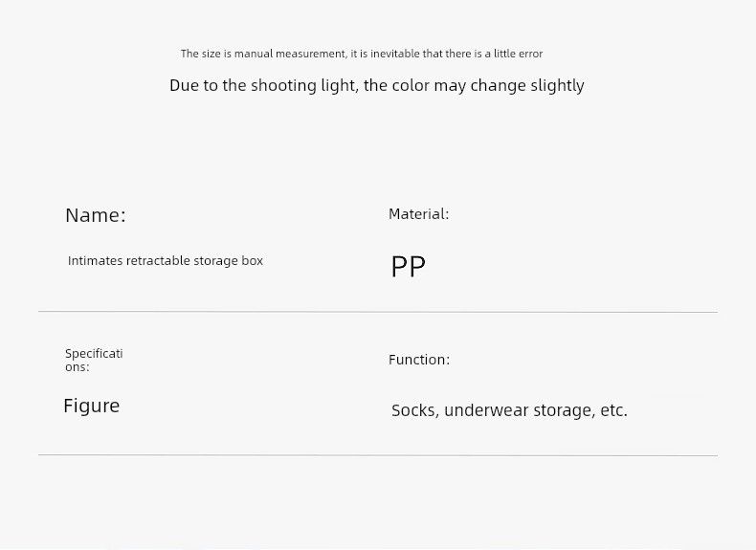Click the shooting light color notice
Viewport: 756px width, 550px height.
coord(376,86)
